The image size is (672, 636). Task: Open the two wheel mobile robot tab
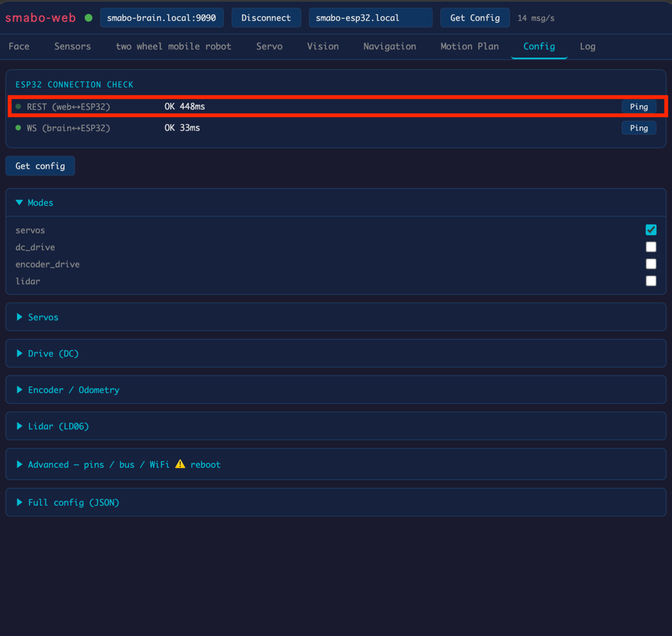tap(173, 47)
